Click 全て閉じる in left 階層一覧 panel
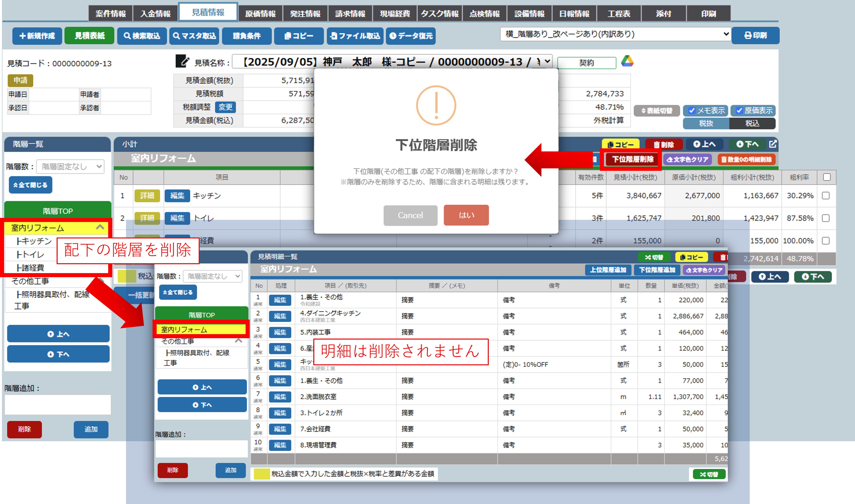855x504 pixels. 31,185
